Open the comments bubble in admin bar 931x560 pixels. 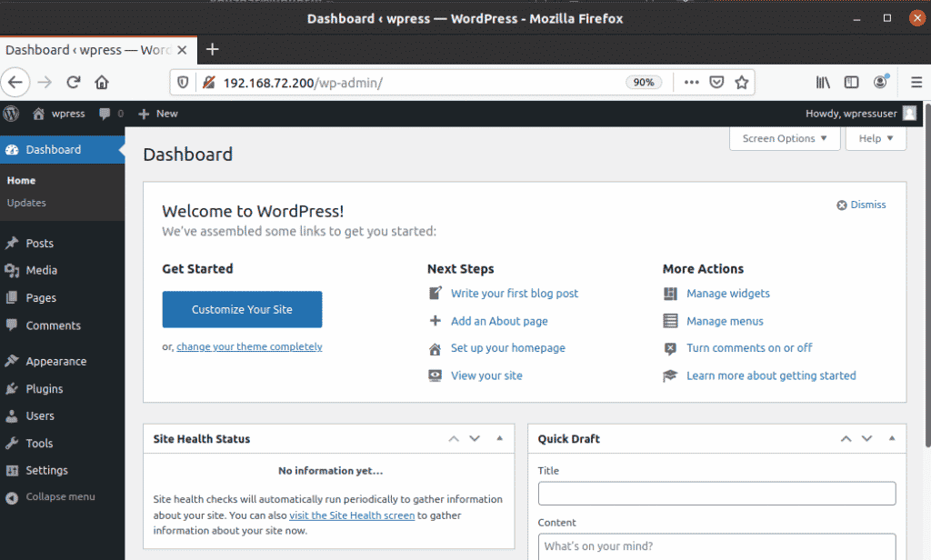[x=110, y=114]
